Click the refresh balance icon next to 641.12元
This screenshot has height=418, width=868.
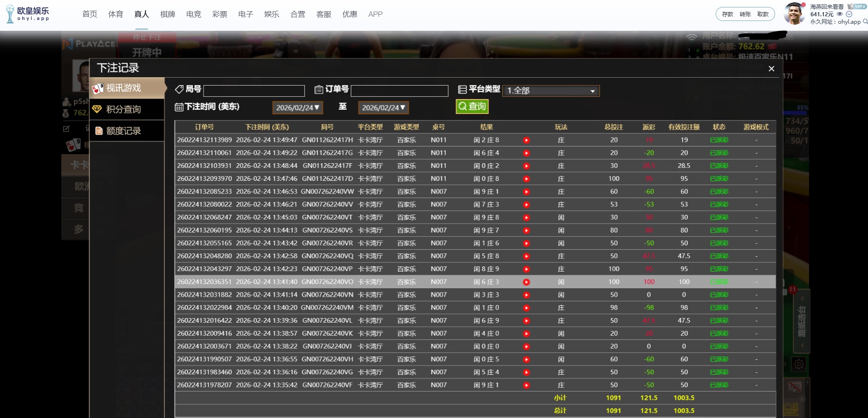click(x=849, y=14)
